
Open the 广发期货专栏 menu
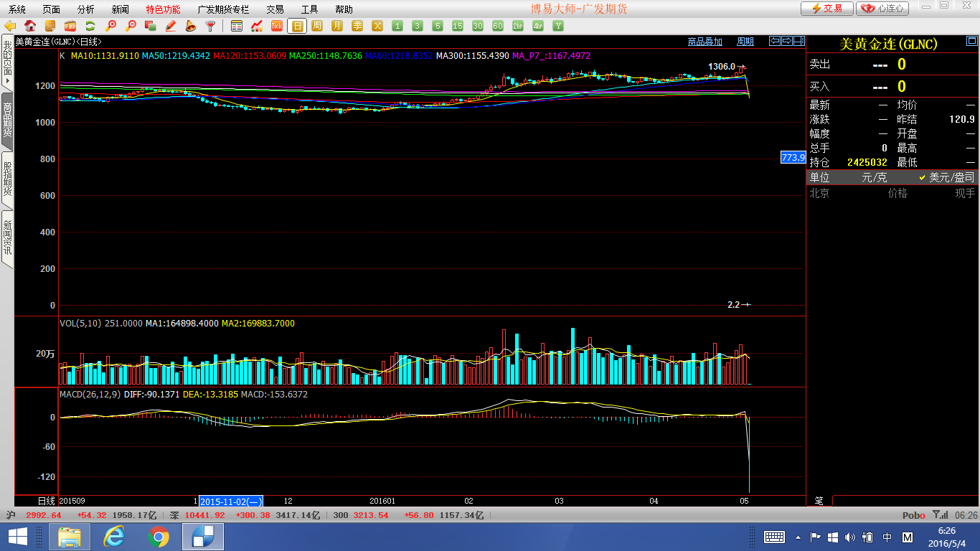[x=223, y=9]
